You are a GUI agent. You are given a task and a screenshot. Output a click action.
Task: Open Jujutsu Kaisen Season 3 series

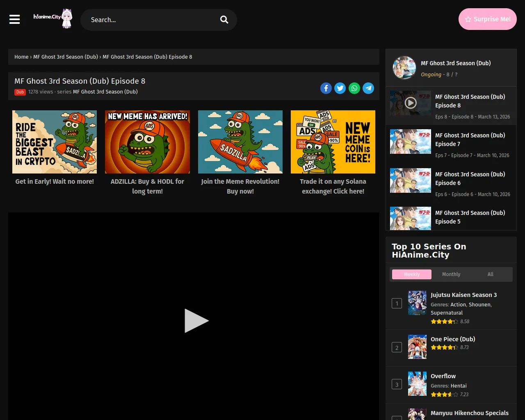tap(463, 295)
